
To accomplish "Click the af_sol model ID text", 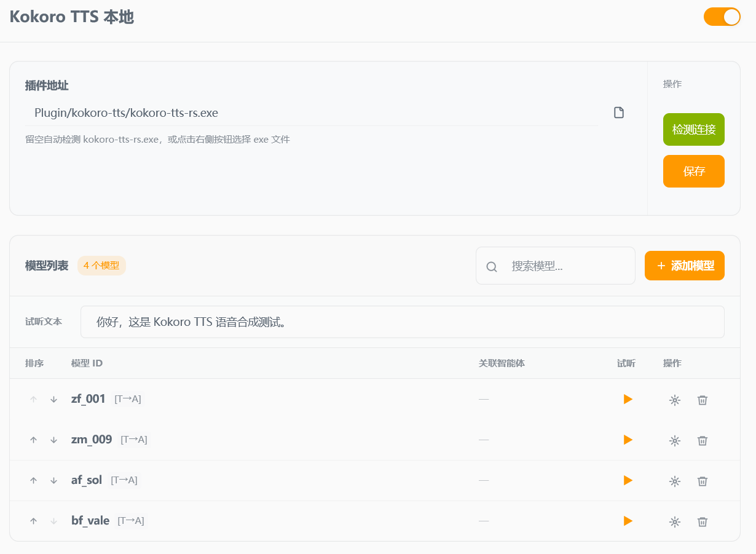I will (x=87, y=480).
